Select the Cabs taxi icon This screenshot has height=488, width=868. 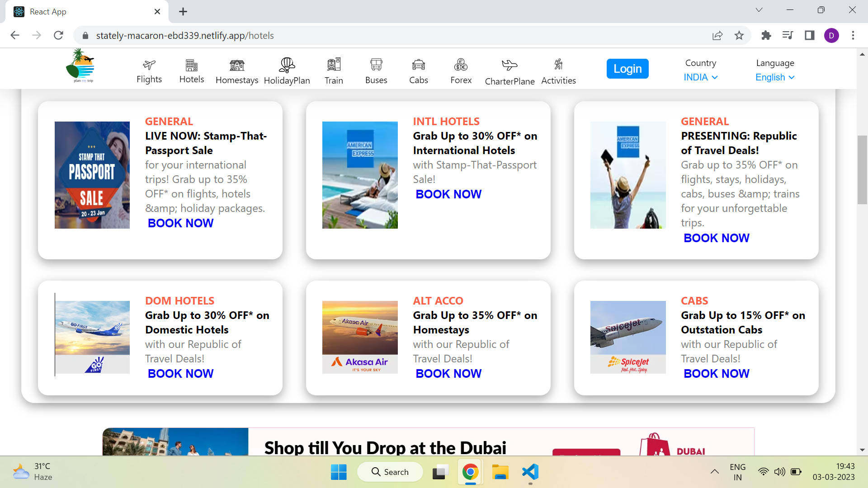(x=418, y=65)
